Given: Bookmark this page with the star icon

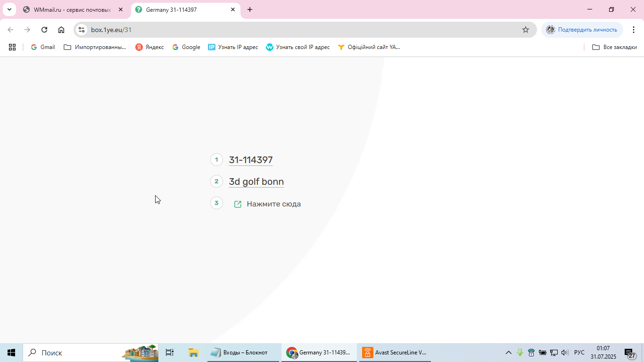Looking at the screenshot, I should tap(526, 30).
